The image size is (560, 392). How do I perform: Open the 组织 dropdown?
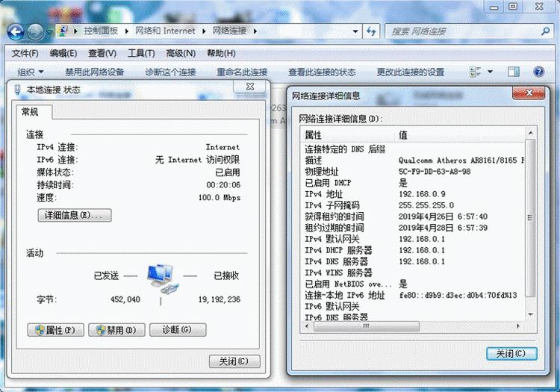click(x=31, y=72)
